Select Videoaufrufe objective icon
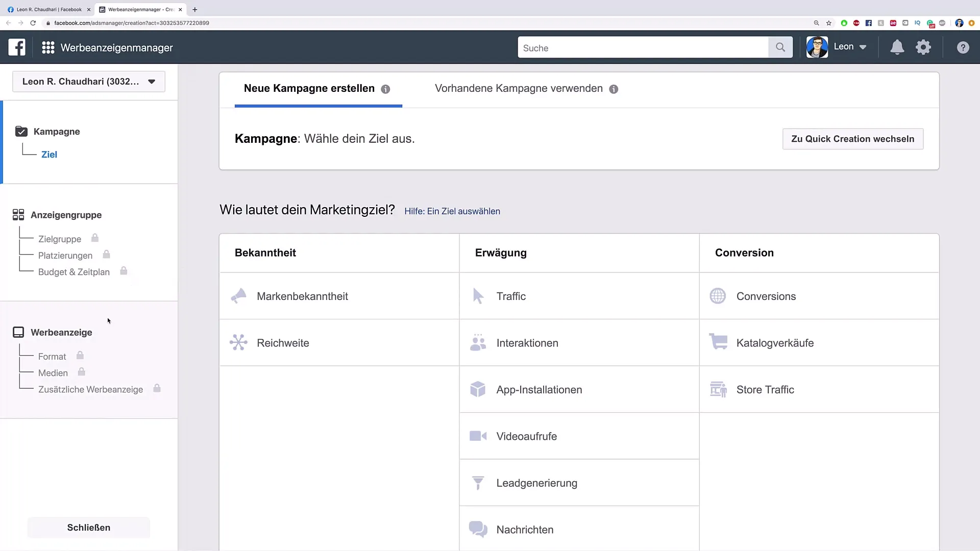 [x=478, y=436]
